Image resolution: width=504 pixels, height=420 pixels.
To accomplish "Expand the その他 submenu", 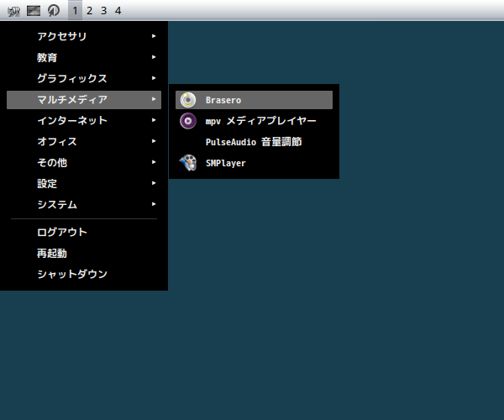I will coord(84,163).
